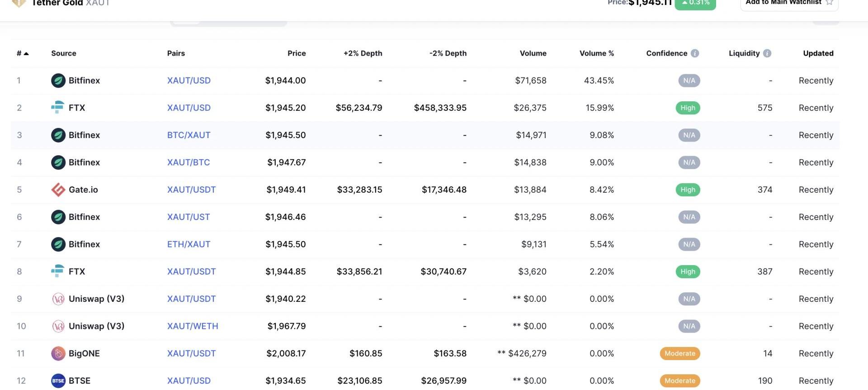
Task: Open the XAUT/WETH Uniswap pair link
Action: click(192, 326)
